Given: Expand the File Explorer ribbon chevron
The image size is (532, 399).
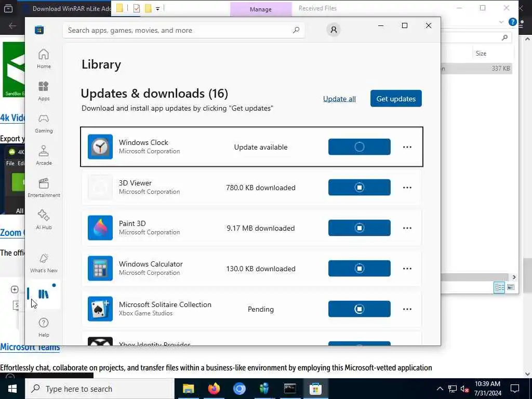Looking at the screenshot, I should [501, 22].
